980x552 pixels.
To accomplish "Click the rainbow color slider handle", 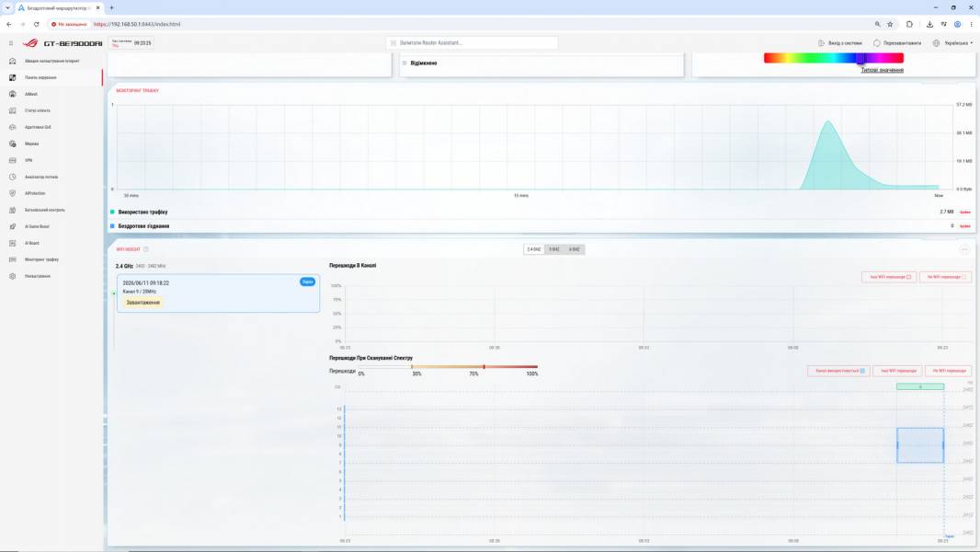I will point(860,58).
